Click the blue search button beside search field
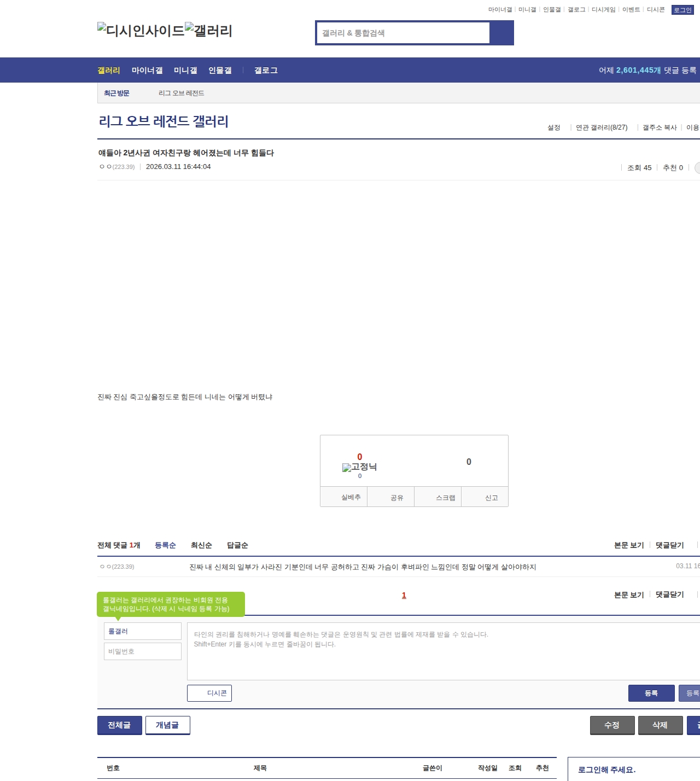 point(501,33)
